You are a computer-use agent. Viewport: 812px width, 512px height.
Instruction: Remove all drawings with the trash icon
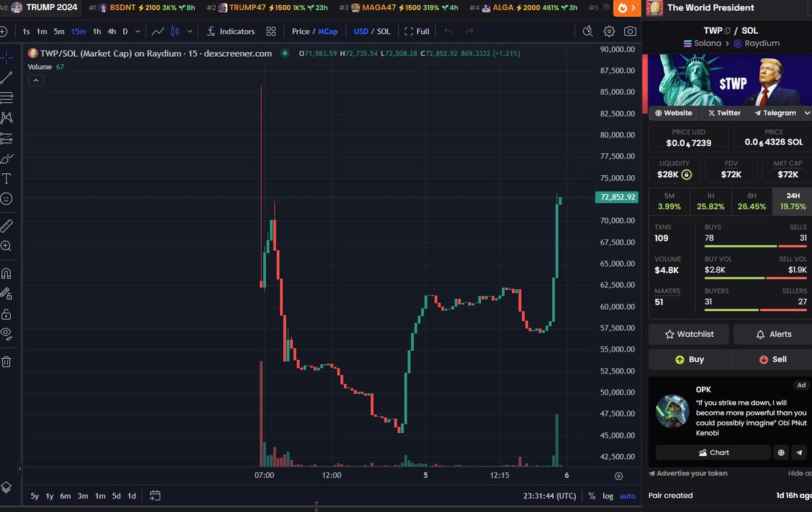click(6, 365)
